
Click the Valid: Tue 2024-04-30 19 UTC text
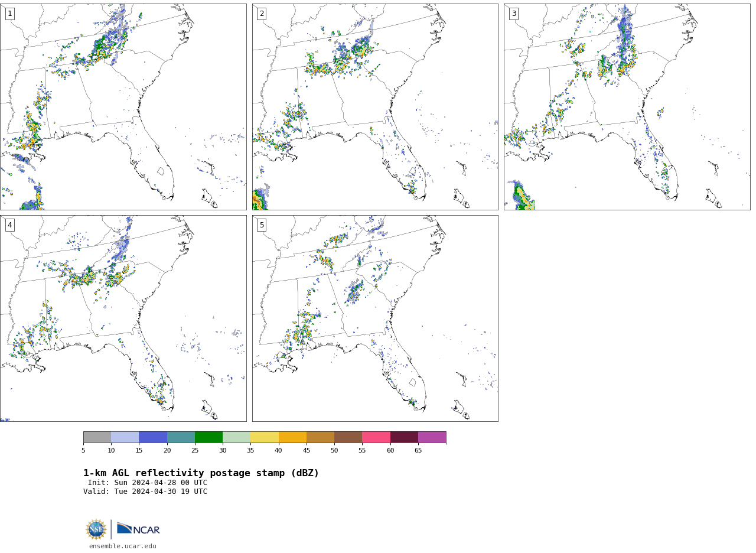pyautogui.click(x=145, y=492)
